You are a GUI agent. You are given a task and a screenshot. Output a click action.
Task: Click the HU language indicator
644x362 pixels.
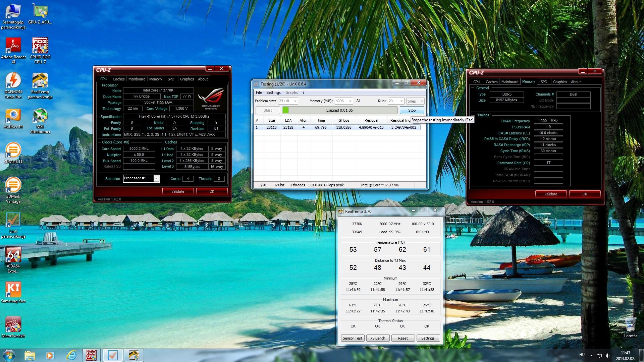click(582, 355)
